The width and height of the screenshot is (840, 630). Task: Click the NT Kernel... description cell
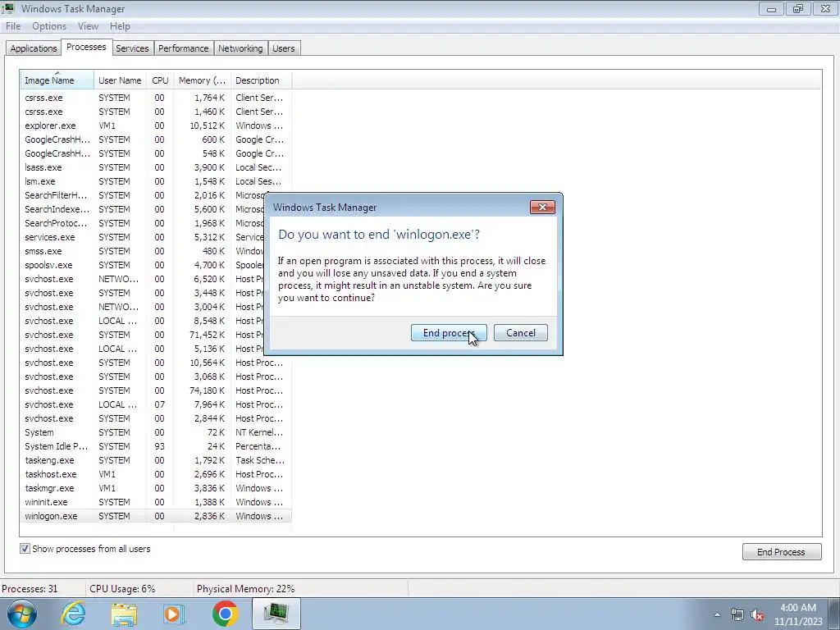point(259,432)
